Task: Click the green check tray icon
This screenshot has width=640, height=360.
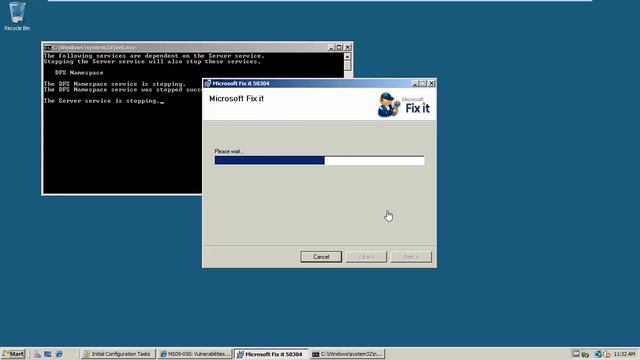Action: click(585, 354)
